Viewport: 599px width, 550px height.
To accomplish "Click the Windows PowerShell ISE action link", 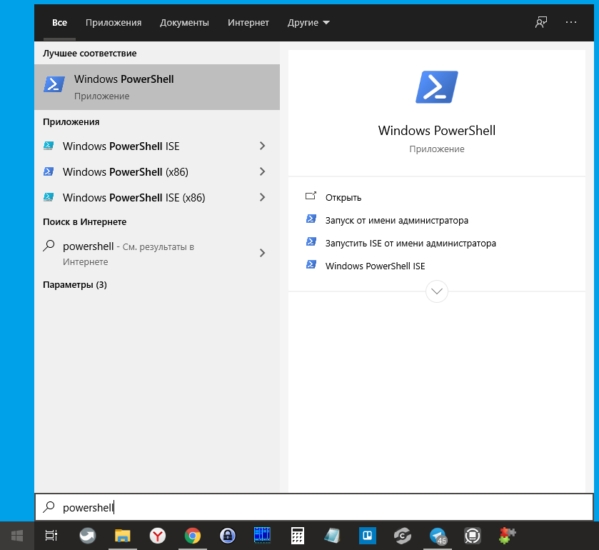I will click(375, 266).
